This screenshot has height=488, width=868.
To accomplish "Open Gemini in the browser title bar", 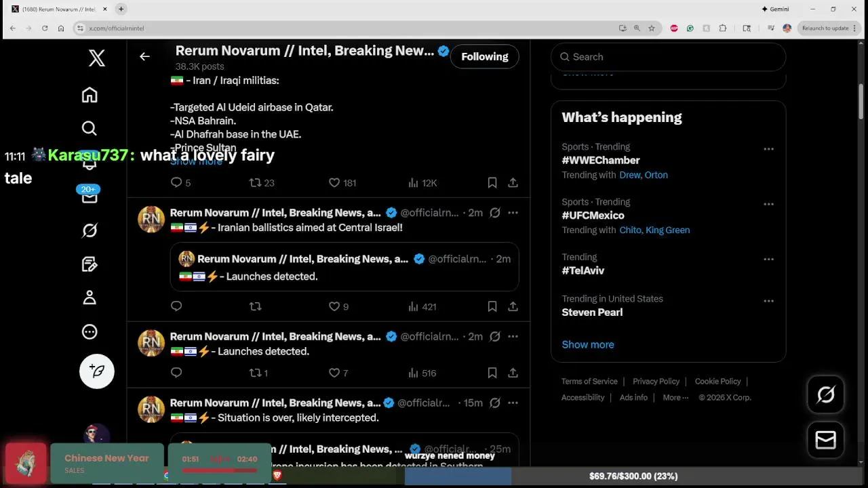I will tap(775, 9).
